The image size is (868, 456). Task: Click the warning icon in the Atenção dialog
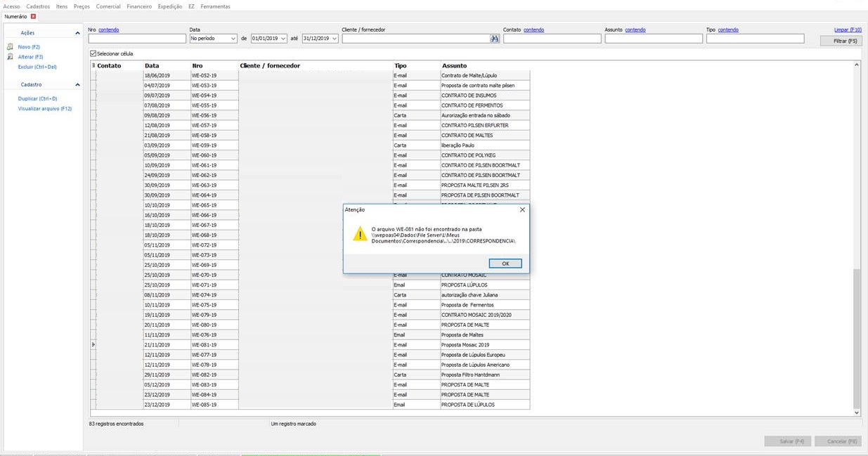click(360, 235)
